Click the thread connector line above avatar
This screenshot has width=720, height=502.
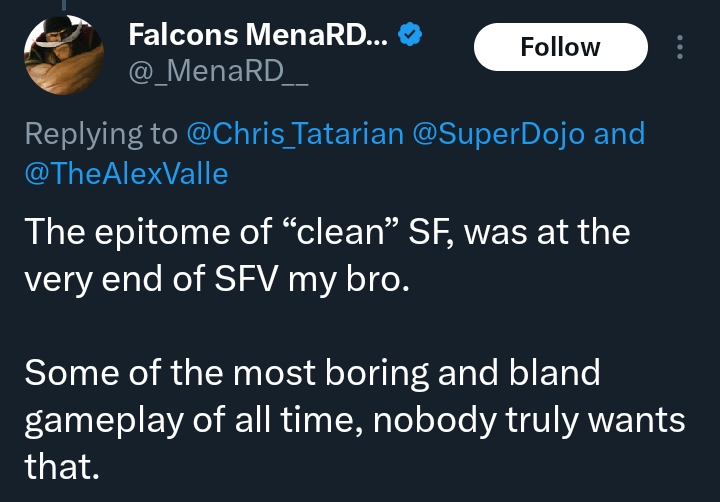coord(64,5)
